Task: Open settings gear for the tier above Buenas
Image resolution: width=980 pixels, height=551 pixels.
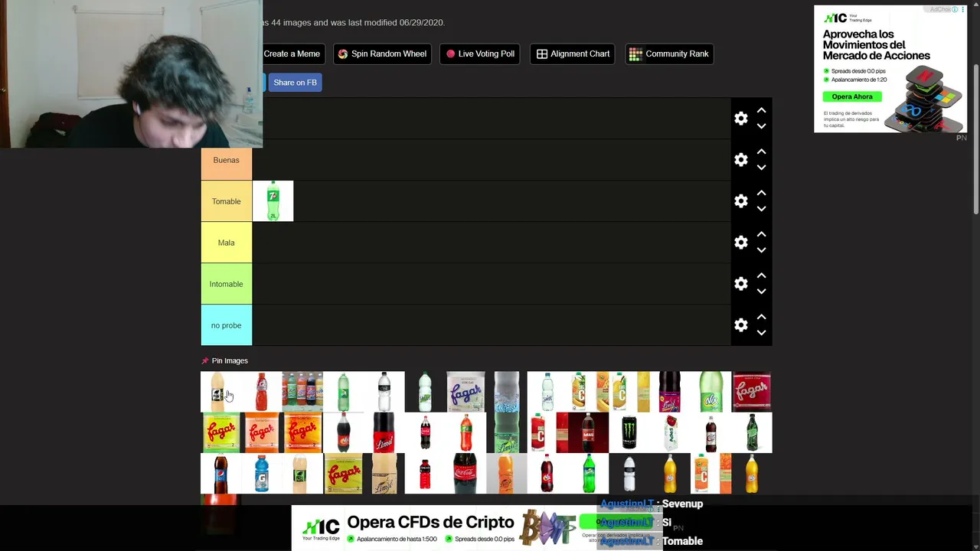Action: 740,119
